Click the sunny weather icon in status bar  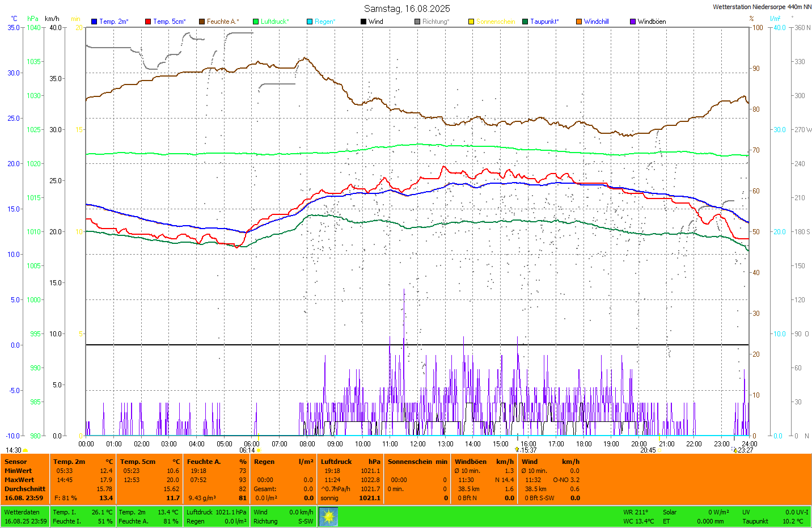tap(328, 517)
